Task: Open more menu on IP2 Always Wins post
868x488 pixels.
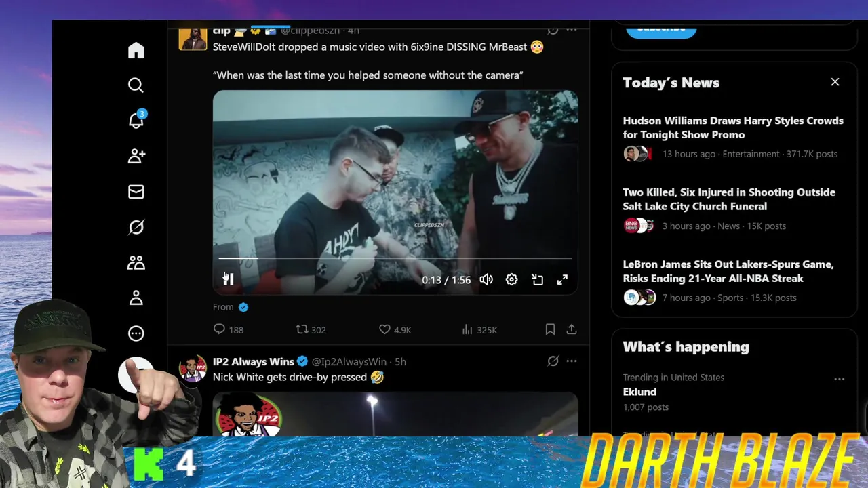Action: click(x=572, y=361)
